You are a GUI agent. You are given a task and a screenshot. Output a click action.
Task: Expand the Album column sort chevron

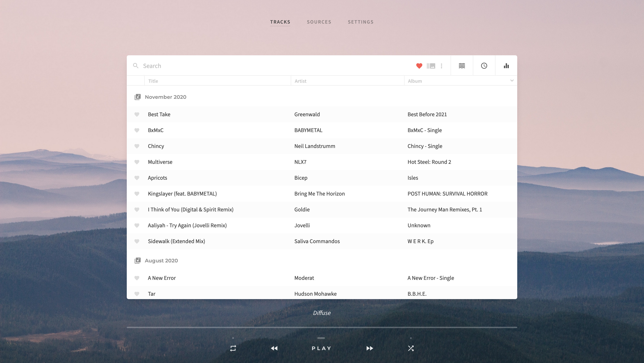coord(512,80)
